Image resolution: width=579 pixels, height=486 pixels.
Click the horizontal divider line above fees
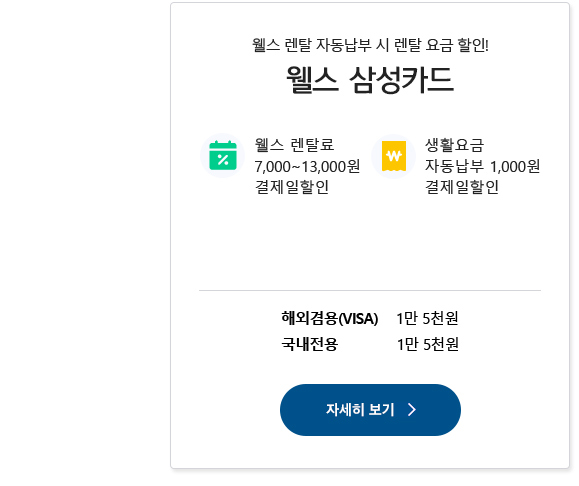pyautogui.click(x=370, y=291)
